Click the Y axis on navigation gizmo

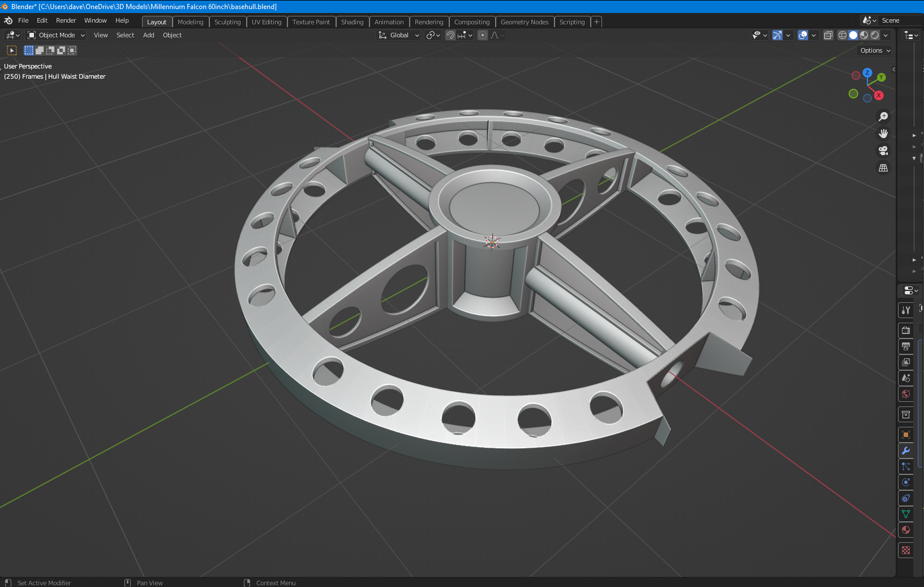(x=881, y=77)
